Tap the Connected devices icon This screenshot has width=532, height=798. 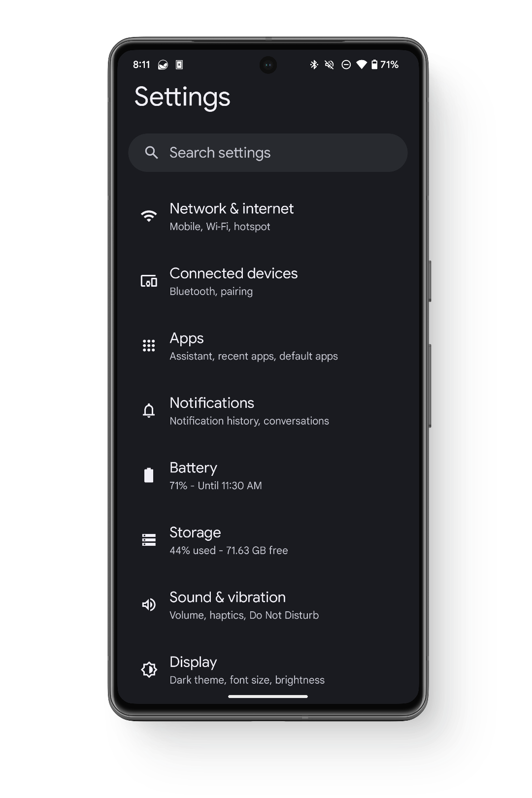pyautogui.click(x=149, y=281)
